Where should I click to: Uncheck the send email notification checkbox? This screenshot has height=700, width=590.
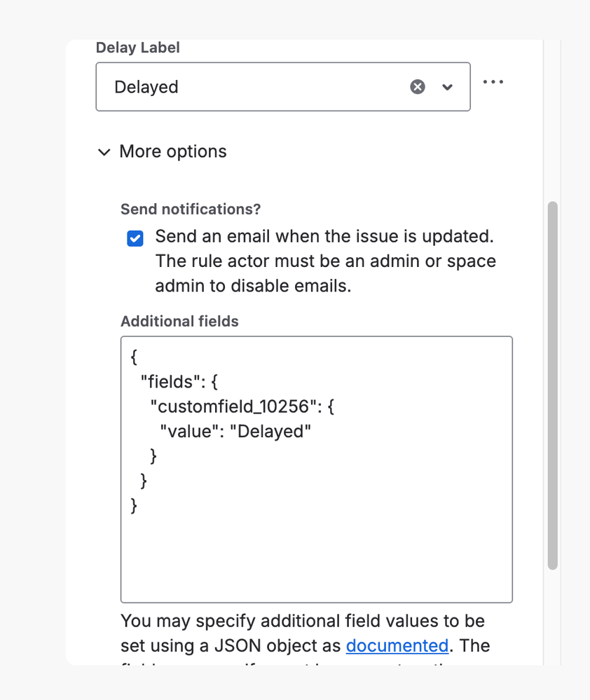[135, 238]
